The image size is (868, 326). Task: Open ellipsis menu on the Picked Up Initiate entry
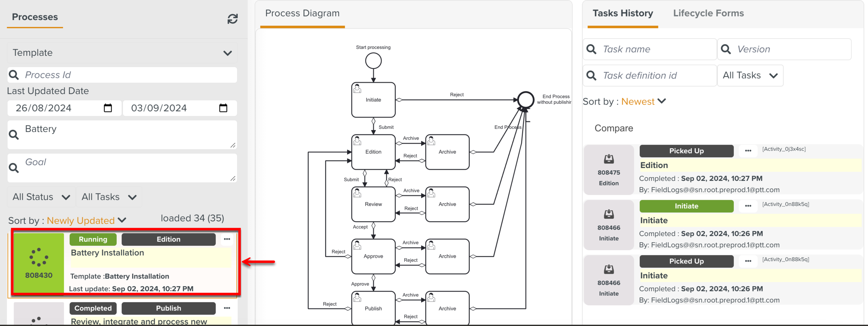pos(748,261)
